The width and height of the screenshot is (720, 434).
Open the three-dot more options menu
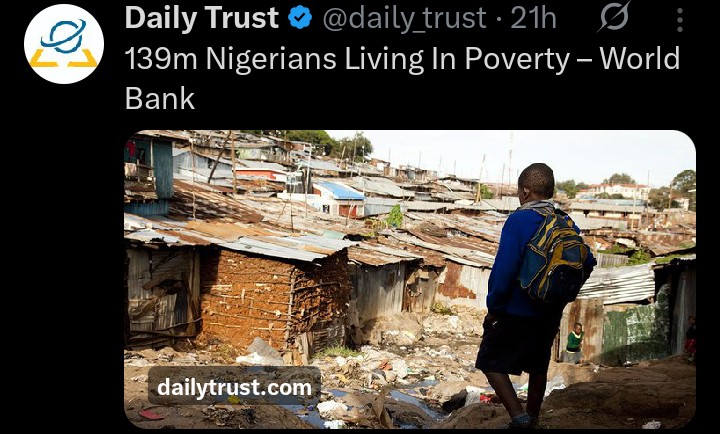(x=680, y=19)
